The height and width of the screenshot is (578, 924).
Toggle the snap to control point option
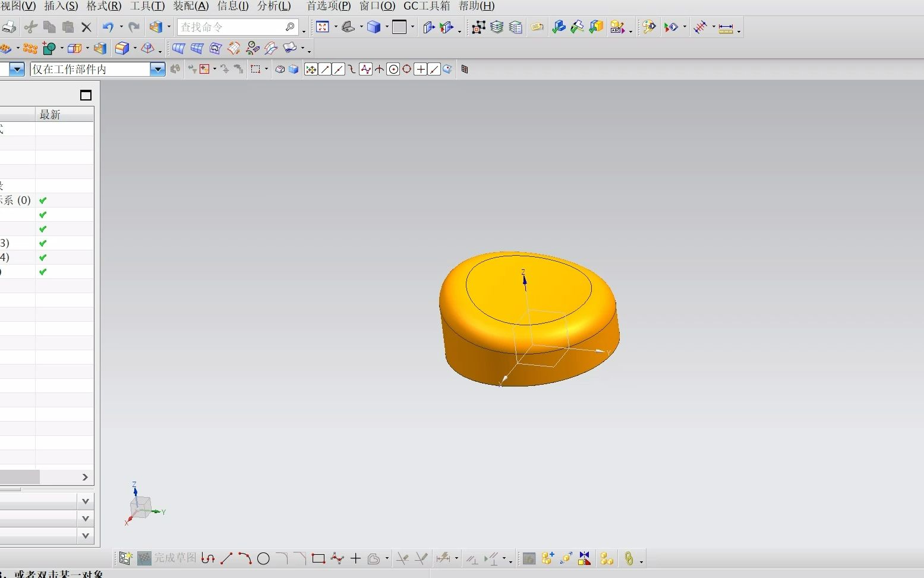point(352,69)
